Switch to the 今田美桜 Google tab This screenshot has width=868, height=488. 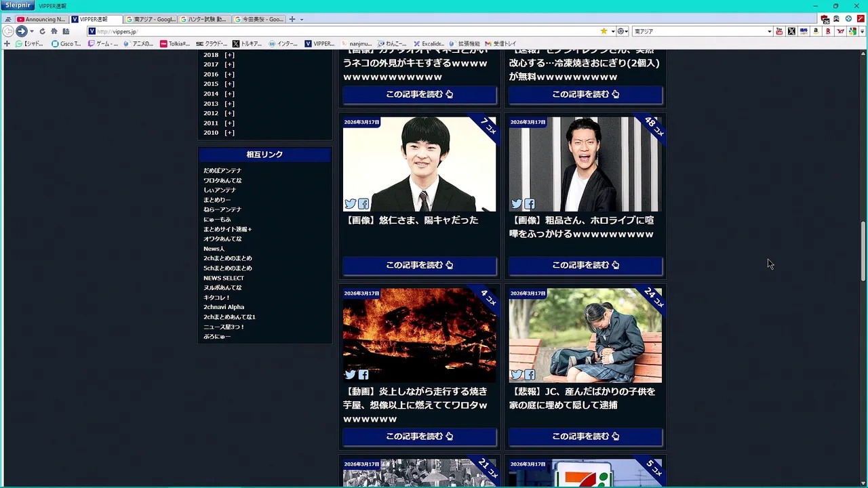click(259, 19)
